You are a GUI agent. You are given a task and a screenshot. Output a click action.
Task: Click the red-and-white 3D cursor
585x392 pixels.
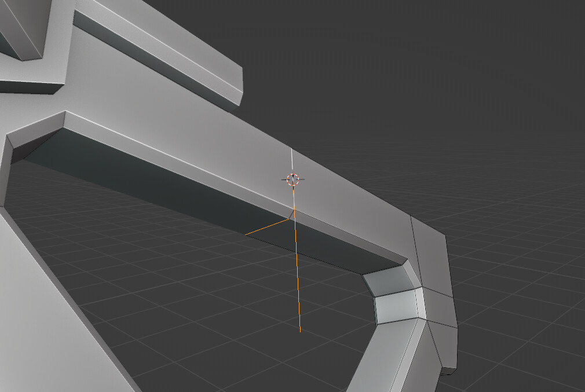(x=292, y=179)
